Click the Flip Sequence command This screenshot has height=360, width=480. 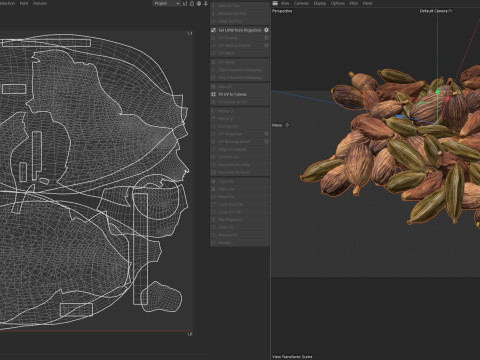pyautogui.click(x=230, y=220)
